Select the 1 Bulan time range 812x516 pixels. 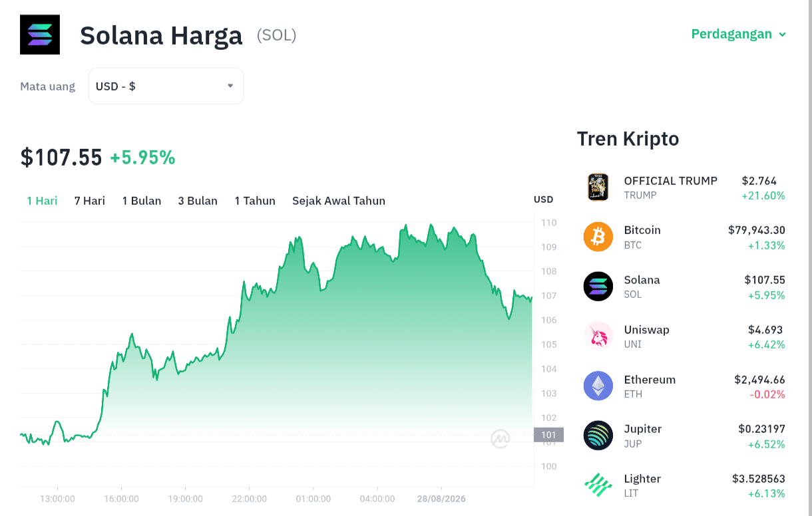142,201
